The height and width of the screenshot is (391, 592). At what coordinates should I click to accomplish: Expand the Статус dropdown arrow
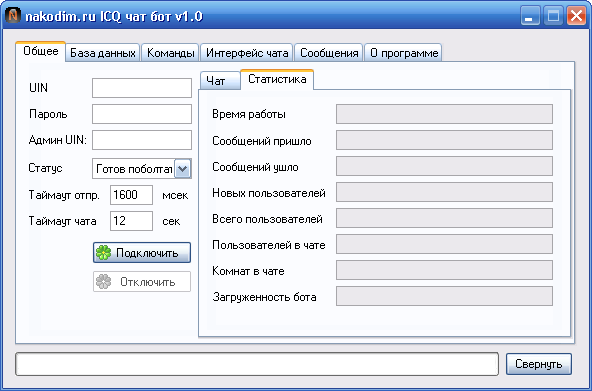click(183, 168)
